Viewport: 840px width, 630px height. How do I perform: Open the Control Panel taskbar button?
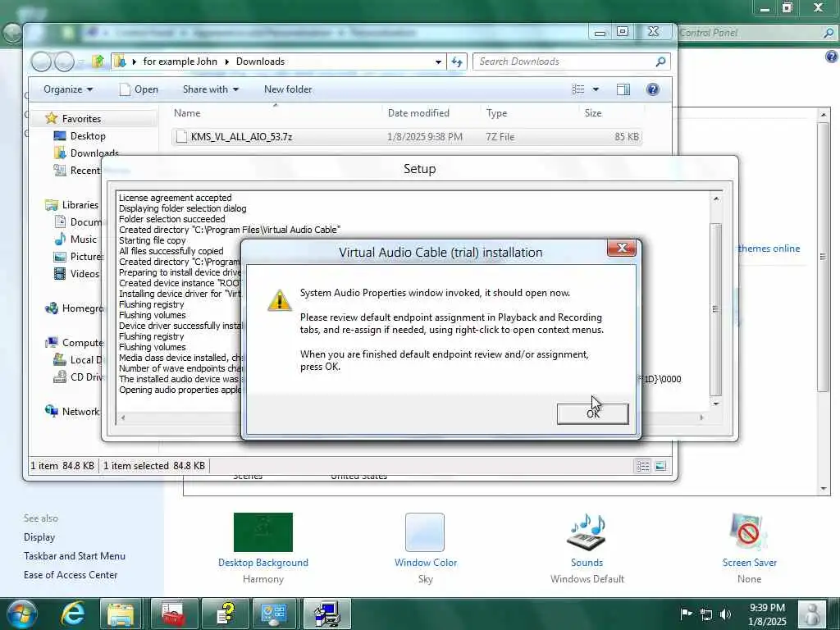pos(274,614)
